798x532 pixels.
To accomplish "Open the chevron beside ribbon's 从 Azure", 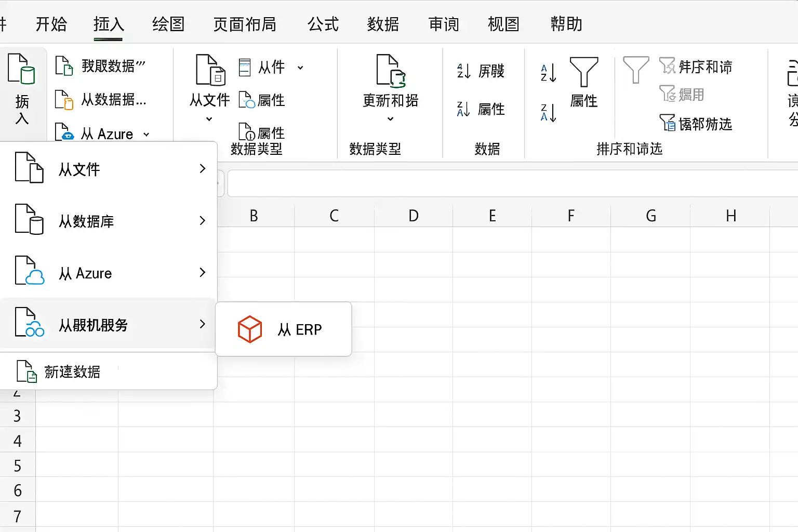I will (147, 135).
